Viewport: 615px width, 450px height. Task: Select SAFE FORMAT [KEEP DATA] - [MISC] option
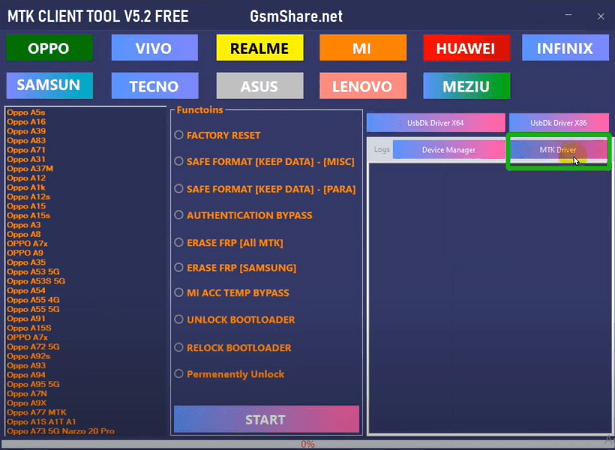179,162
